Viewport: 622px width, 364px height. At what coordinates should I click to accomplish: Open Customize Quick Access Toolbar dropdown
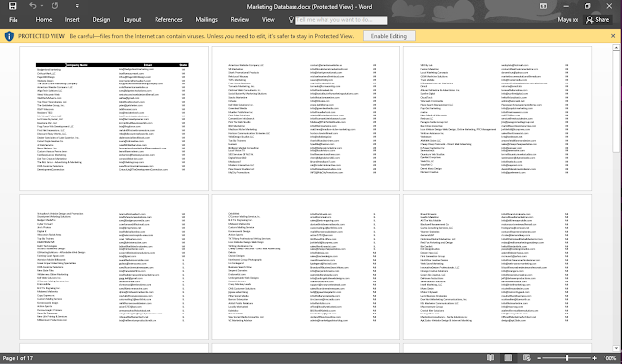click(77, 6)
